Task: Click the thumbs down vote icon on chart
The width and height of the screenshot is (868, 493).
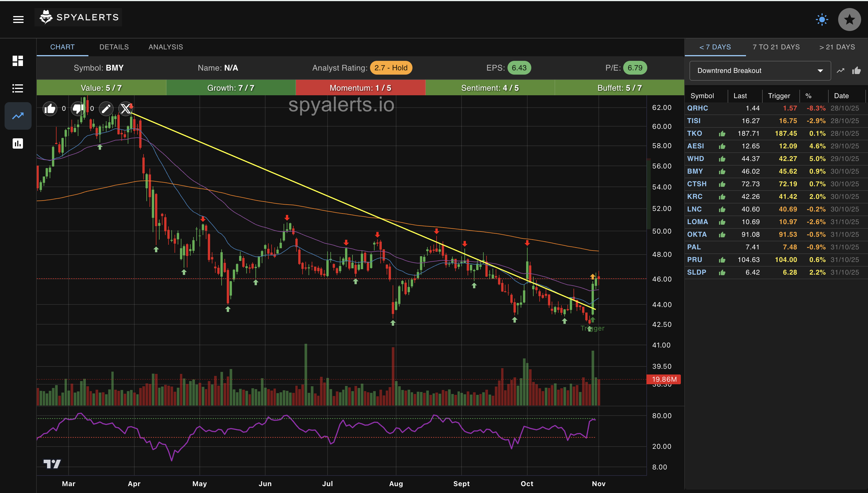Action: coord(78,109)
